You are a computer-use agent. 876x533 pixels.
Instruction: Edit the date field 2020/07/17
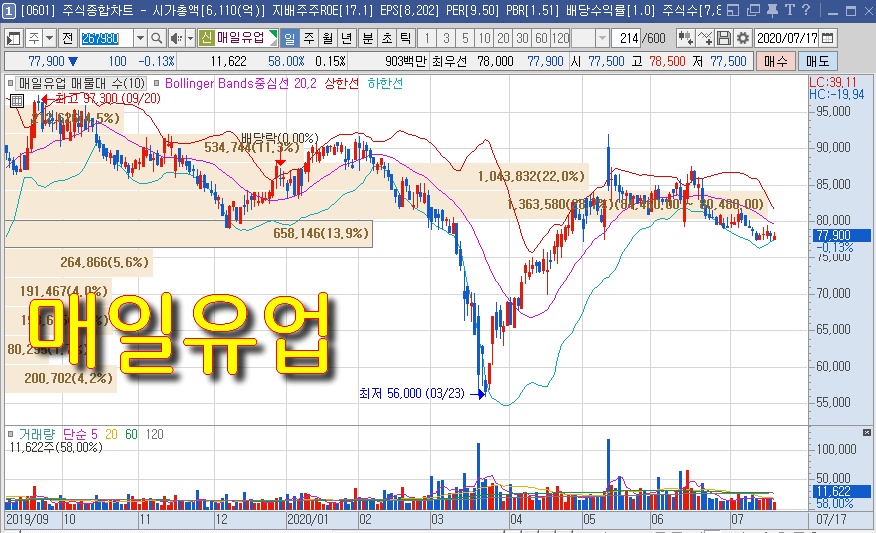tap(787, 39)
